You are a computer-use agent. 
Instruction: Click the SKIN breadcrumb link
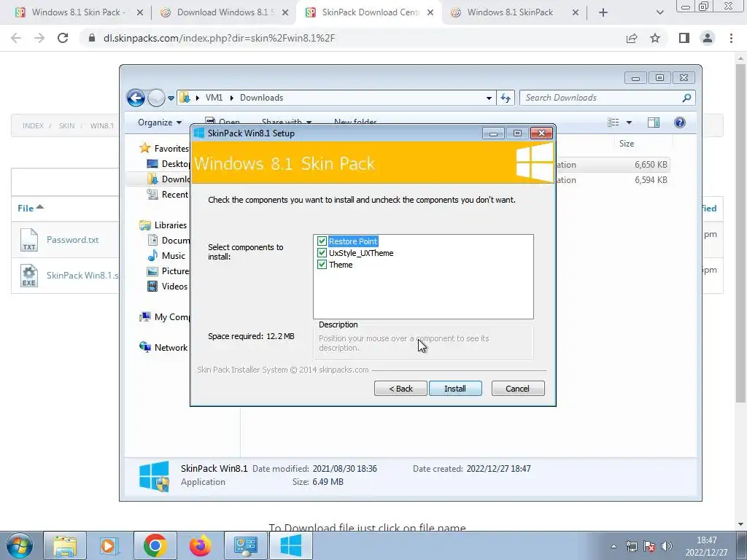(x=66, y=125)
